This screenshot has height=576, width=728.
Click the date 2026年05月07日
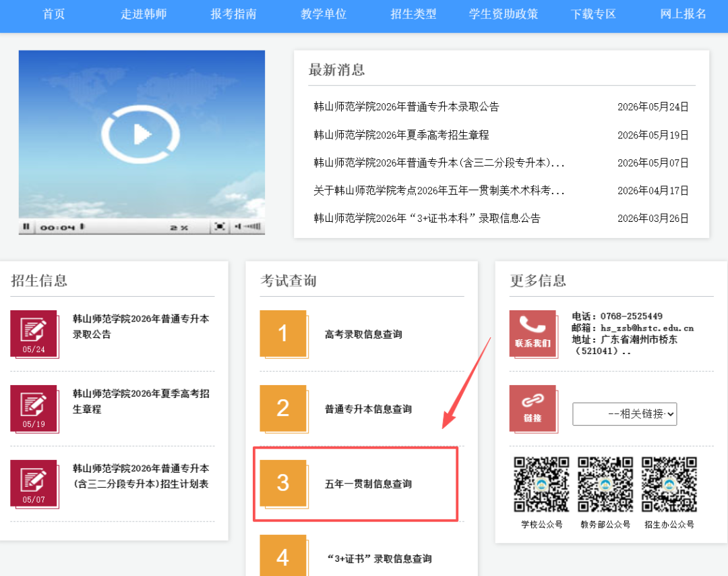point(653,163)
